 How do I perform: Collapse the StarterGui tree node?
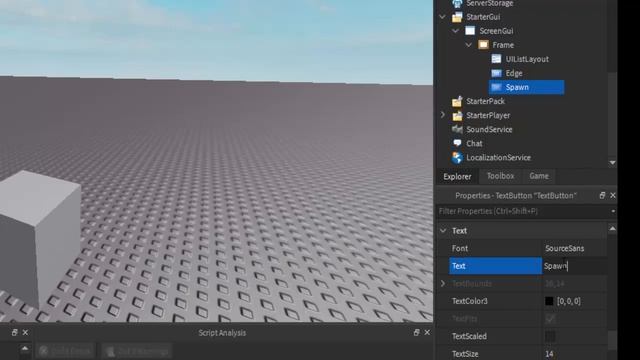(442, 17)
